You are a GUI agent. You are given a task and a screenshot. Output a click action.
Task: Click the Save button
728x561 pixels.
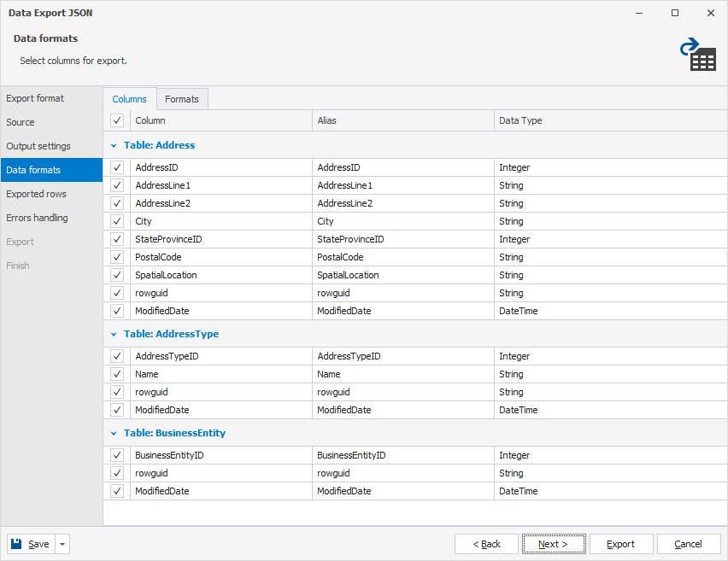tap(31, 544)
